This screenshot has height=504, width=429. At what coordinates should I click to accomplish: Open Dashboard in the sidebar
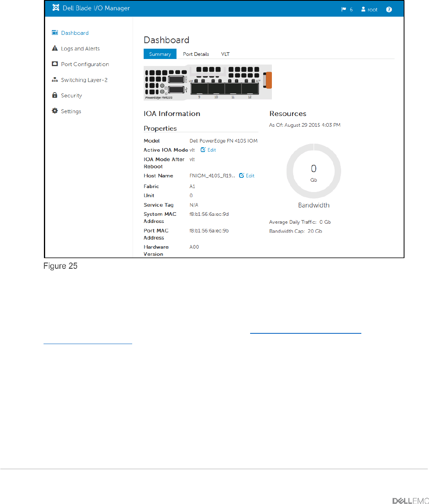coord(75,33)
